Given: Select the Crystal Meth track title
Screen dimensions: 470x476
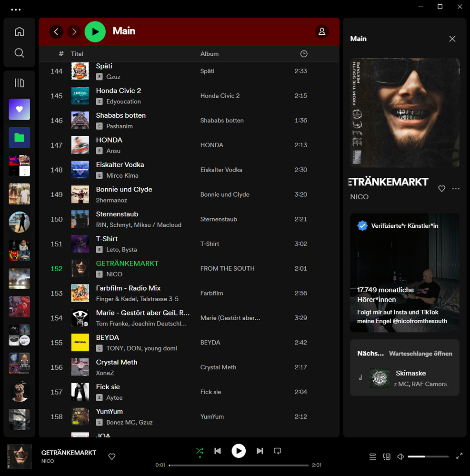Looking at the screenshot, I should (117, 363).
